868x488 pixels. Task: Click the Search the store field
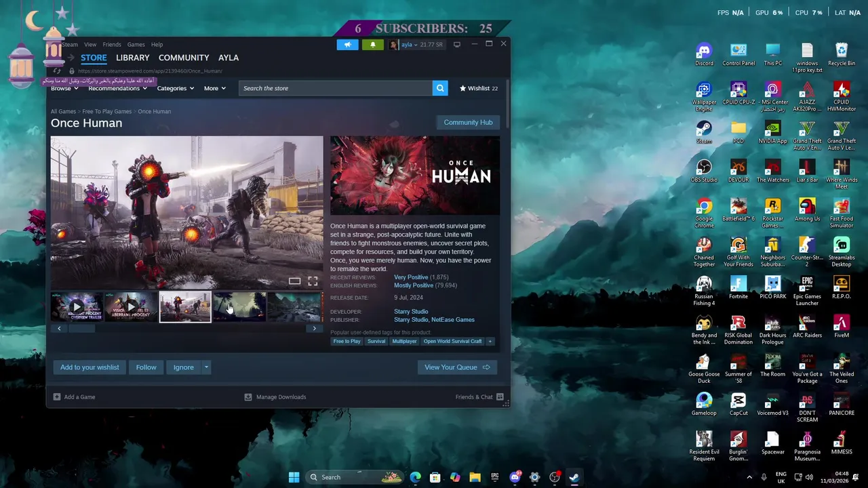[336, 88]
